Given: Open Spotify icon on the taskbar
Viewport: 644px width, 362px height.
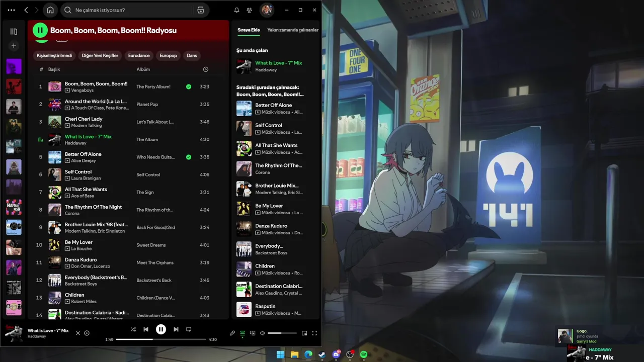Looking at the screenshot, I should click(x=364, y=354).
